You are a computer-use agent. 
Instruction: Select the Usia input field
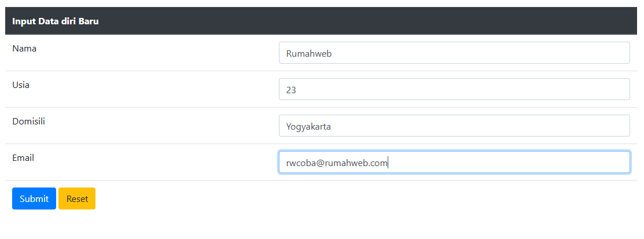[x=454, y=90]
